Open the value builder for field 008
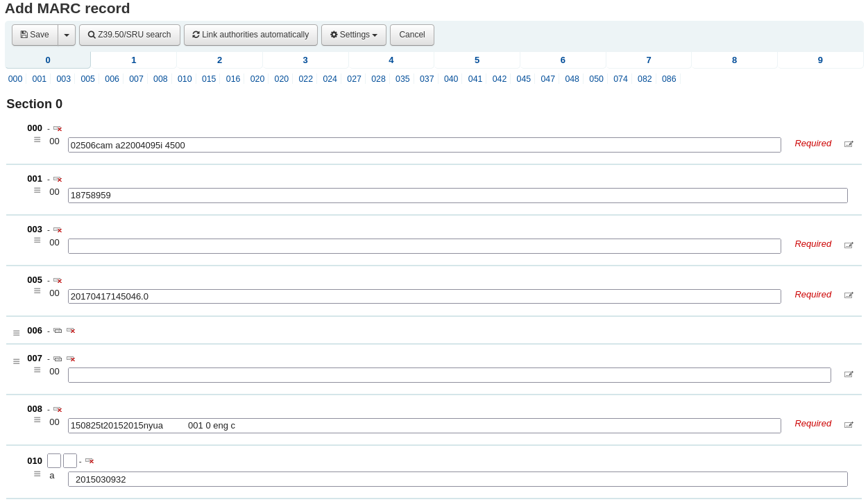 coord(849,424)
